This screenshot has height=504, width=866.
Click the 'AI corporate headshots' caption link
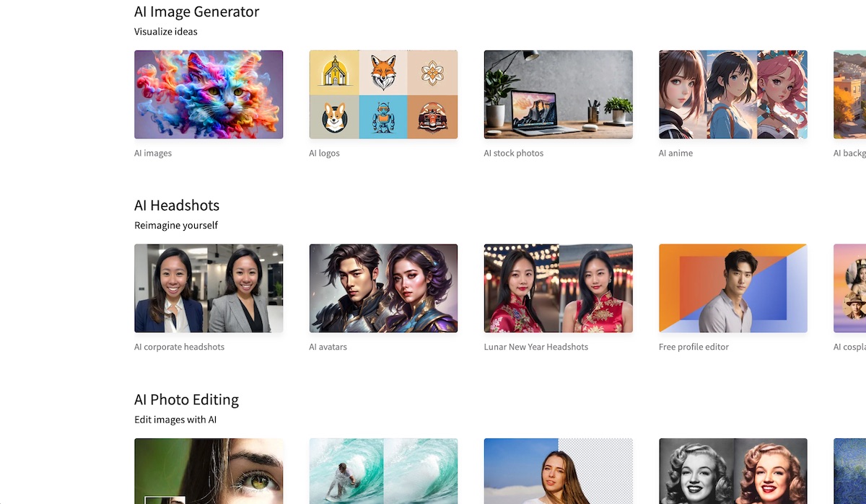coord(179,347)
